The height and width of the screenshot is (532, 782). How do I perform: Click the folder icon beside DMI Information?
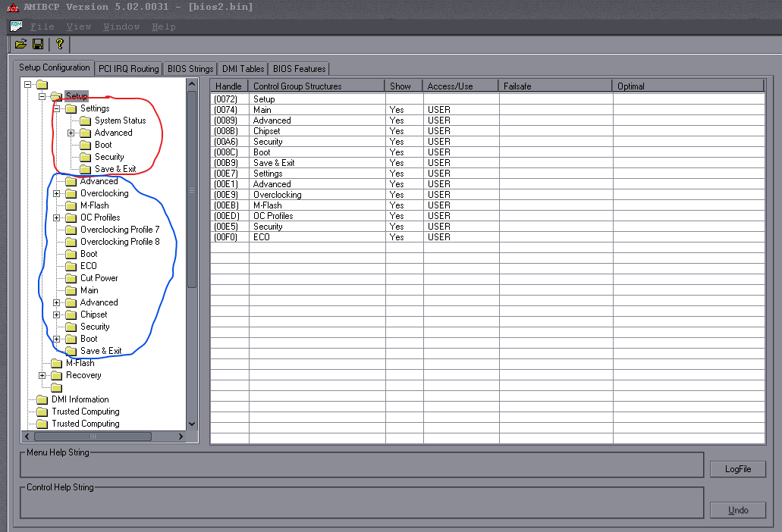click(x=42, y=399)
